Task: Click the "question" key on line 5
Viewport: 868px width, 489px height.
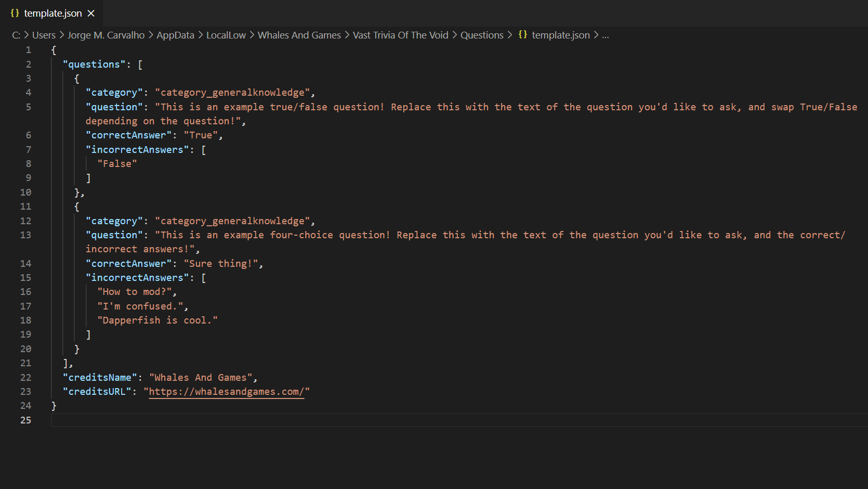Action: click(x=114, y=107)
